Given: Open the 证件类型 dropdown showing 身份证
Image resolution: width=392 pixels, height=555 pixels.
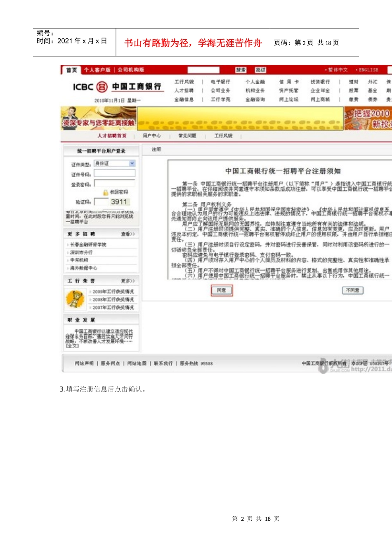Looking at the screenshot, I should tap(115, 164).
